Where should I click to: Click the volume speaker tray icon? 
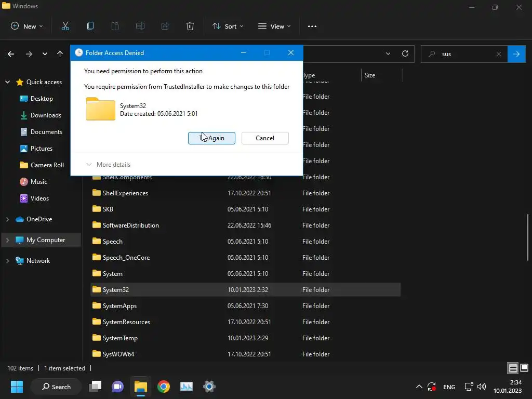(482, 387)
